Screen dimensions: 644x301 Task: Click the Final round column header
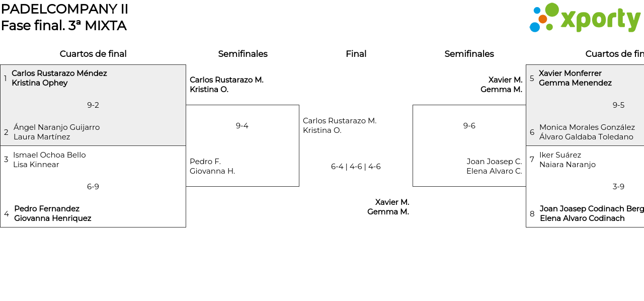356,54
